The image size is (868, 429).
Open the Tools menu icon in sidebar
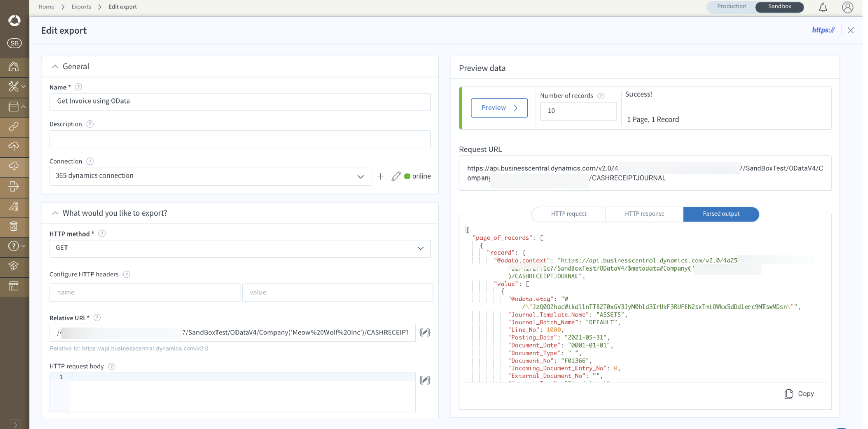coord(13,86)
